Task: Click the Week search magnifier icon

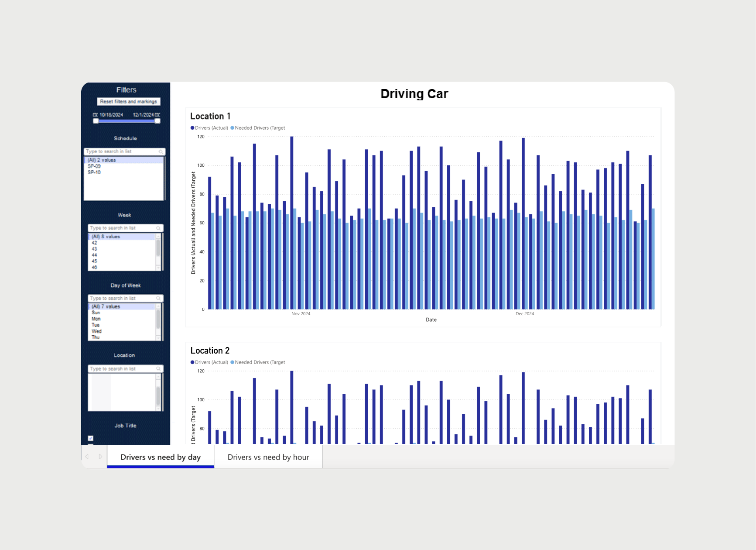Action: (158, 228)
